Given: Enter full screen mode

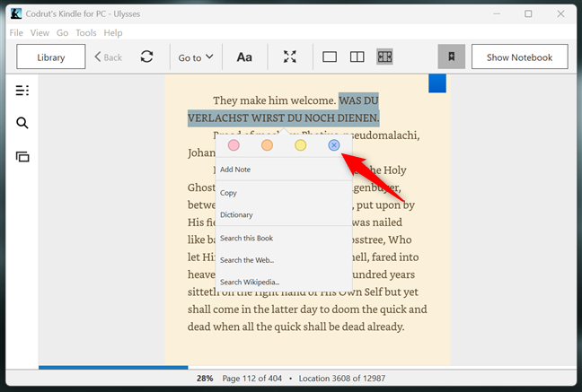Looking at the screenshot, I should coord(289,57).
